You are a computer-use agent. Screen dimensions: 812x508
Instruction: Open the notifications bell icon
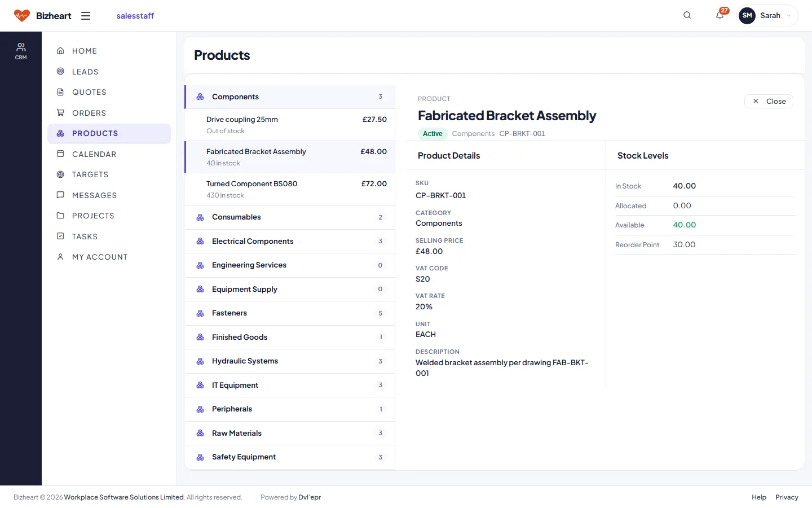720,15
